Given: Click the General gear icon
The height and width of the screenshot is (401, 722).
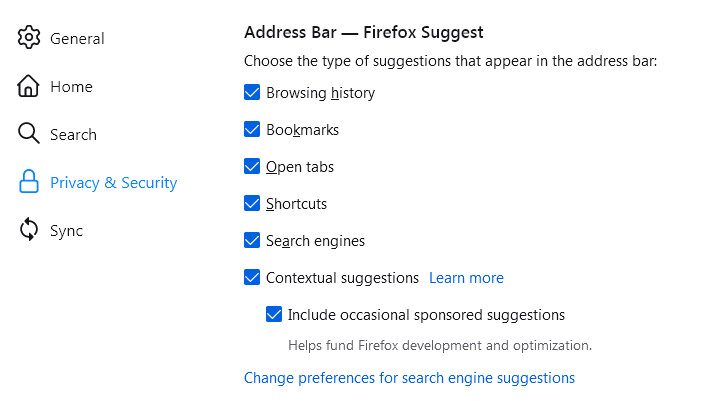Looking at the screenshot, I should 29,39.
